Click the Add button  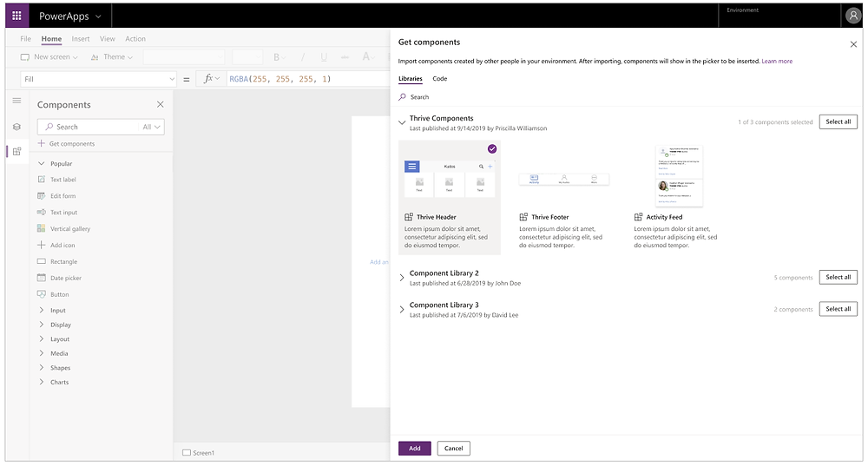pyautogui.click(x=415, y=449)
